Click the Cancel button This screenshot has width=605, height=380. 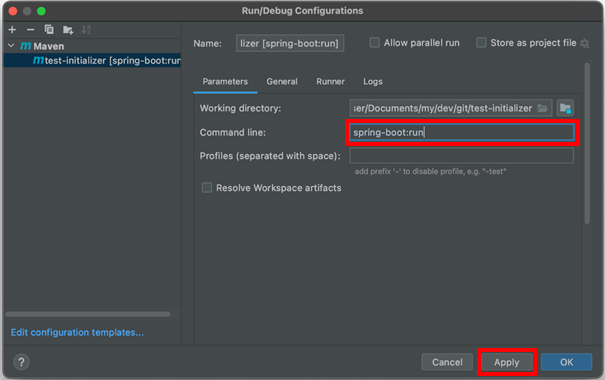click(447, 362)
